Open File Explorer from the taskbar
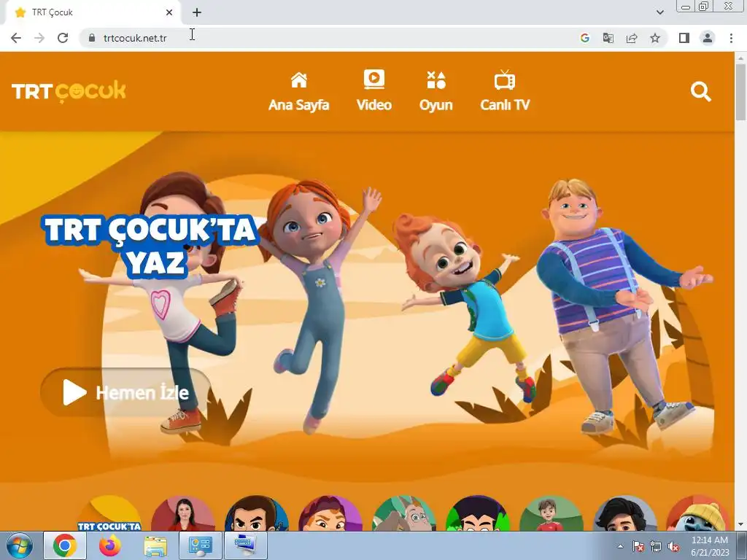Screen dimensions: 747x560 tap(155, 546)
